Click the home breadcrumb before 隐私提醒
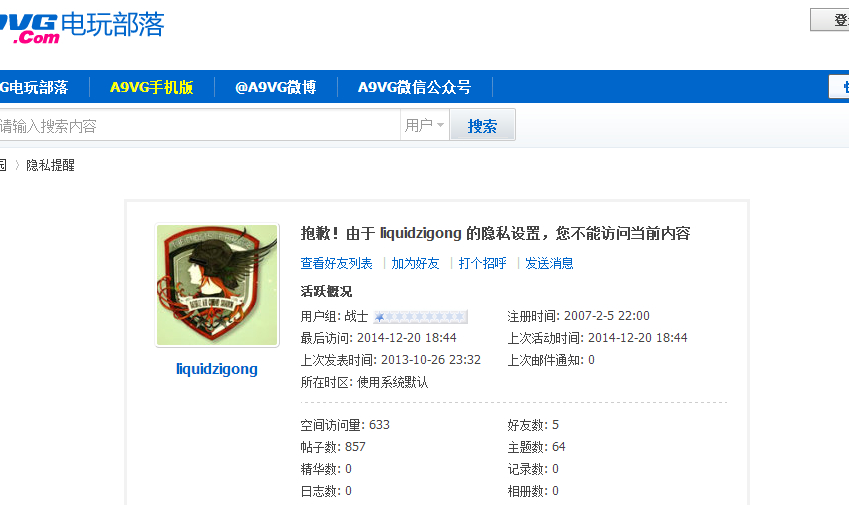The height and width of the screenshot is (505, 849). (x=3, y=165)
